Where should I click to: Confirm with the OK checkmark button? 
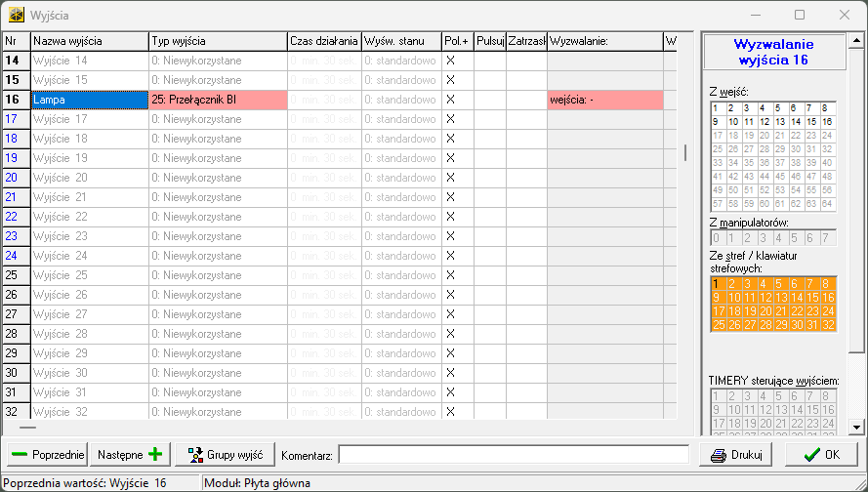tap(820, 455)
